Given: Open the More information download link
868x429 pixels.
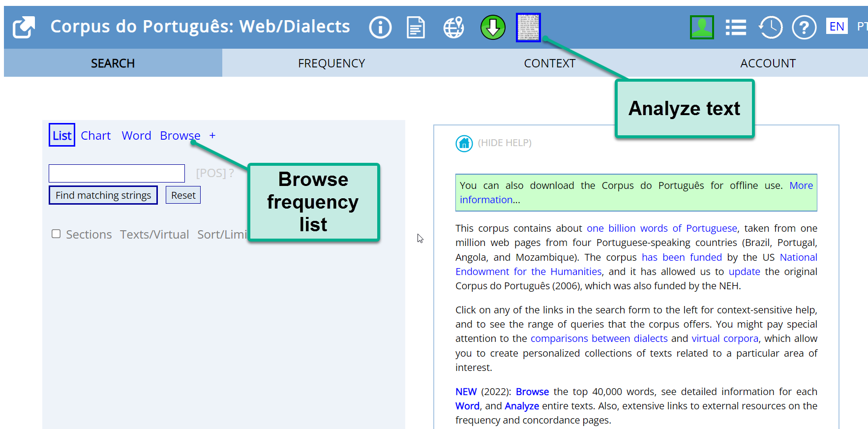Looking at the screenshot, I should 801,185.
